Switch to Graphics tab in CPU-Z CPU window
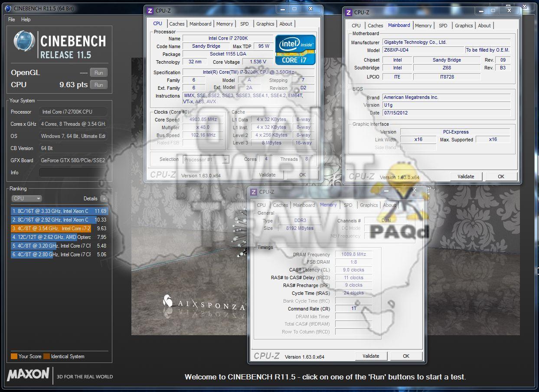Screen dimensions: 539x392 click(x=265, y=24)
